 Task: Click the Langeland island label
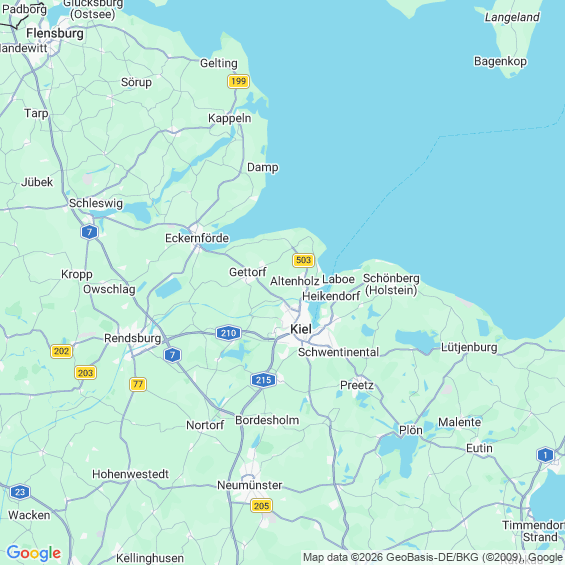512,17
